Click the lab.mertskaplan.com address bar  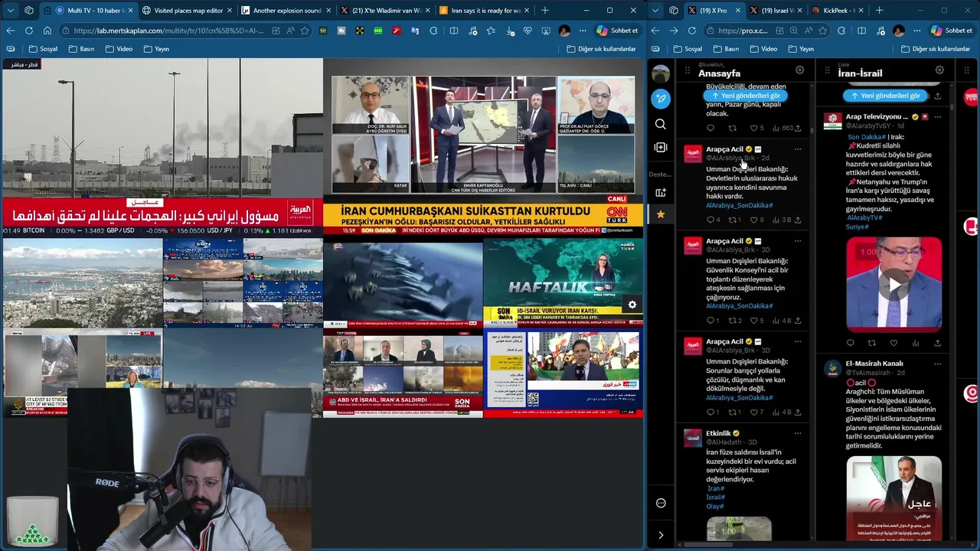click(x=168, y=31)
